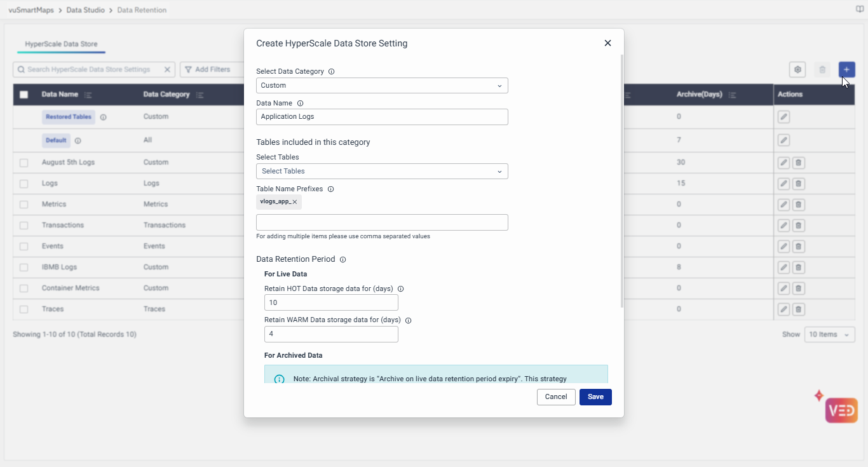Image resolution: width=868 pixels, height=467 pixels.
Task: Cancel the create setting dialog
Action: click(x=556, y=397)
